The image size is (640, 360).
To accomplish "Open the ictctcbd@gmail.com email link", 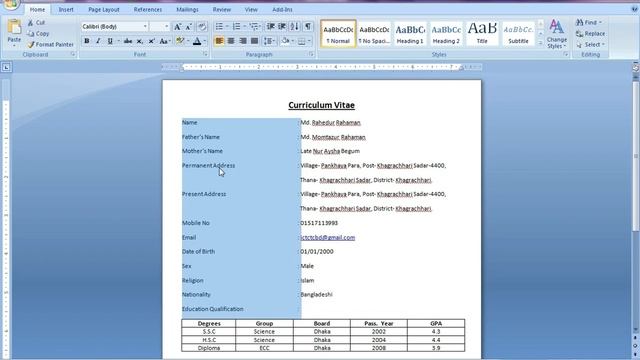I will (328, 238).
